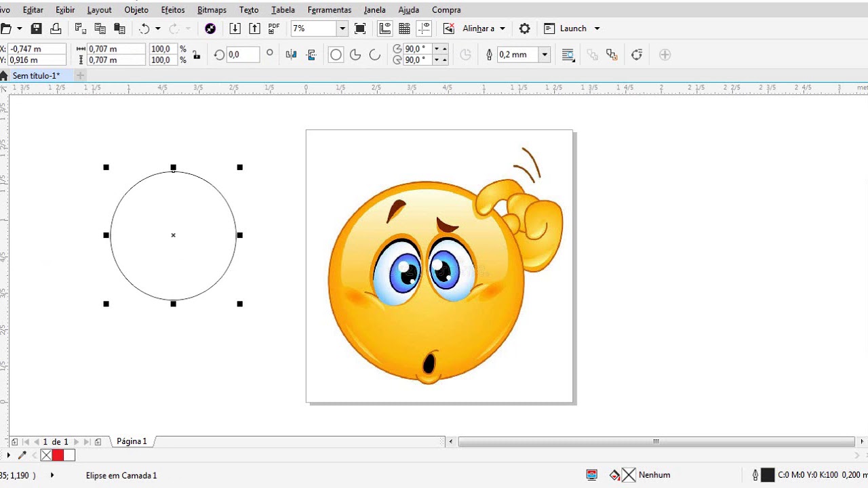Open the Ferramentas menu

coord(330,10)
